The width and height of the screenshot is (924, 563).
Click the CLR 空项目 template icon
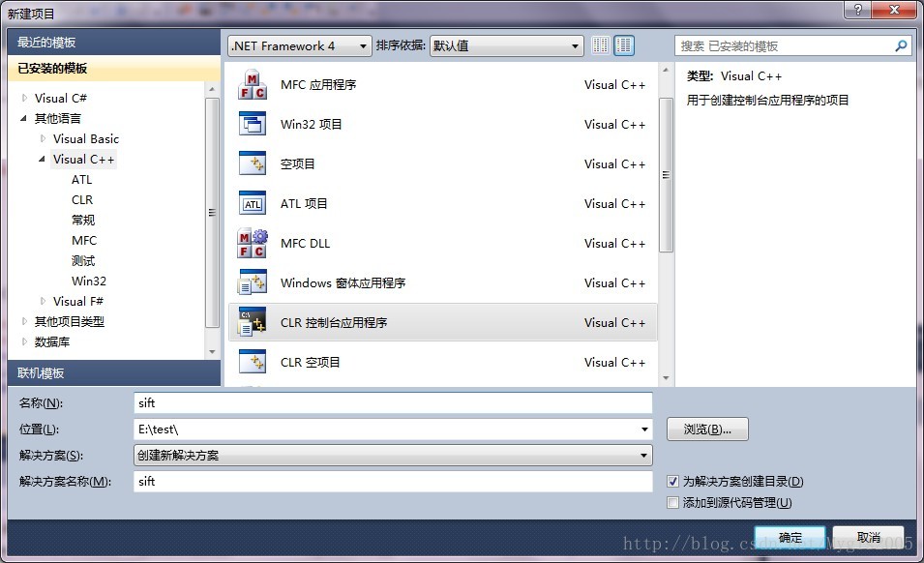(x=253, y=362)
